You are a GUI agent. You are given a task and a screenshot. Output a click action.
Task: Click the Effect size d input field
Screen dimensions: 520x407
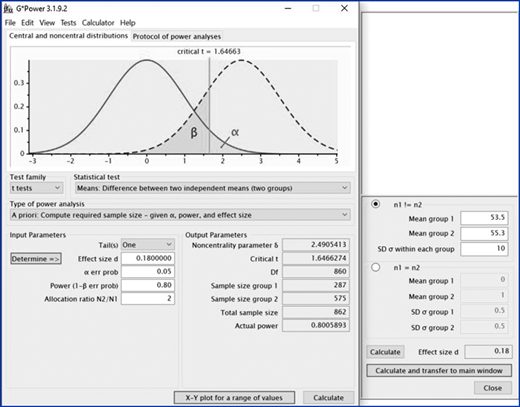point(148,258)
